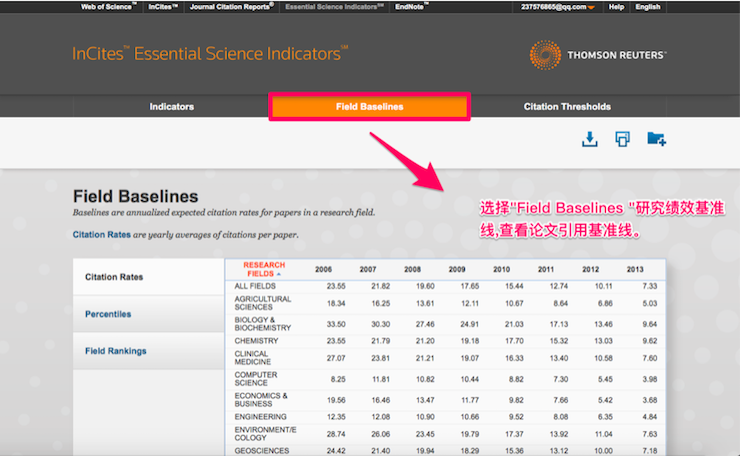Open Journal Citation Reports link
Viewport: 740px width, 456px height.
click(233, 7)
